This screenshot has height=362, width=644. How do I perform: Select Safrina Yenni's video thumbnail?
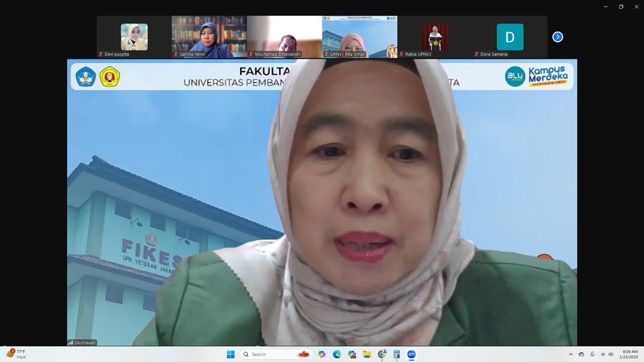click(209, 37)
